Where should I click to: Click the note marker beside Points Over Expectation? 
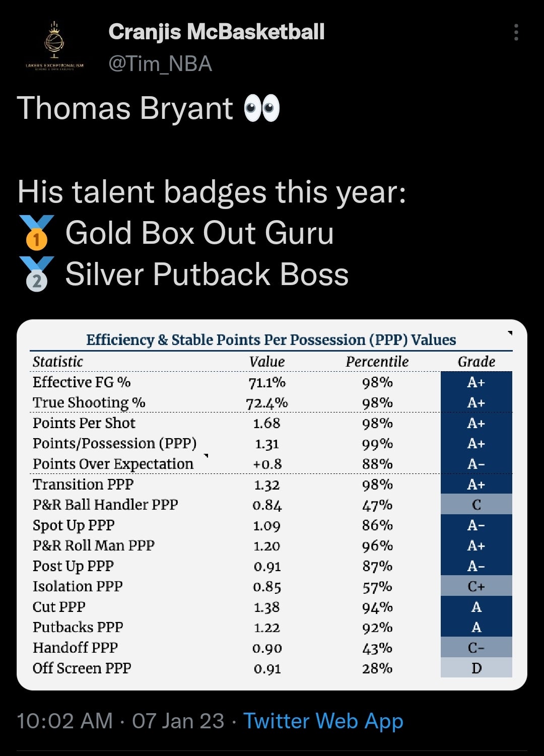click(x=206, y=456)
